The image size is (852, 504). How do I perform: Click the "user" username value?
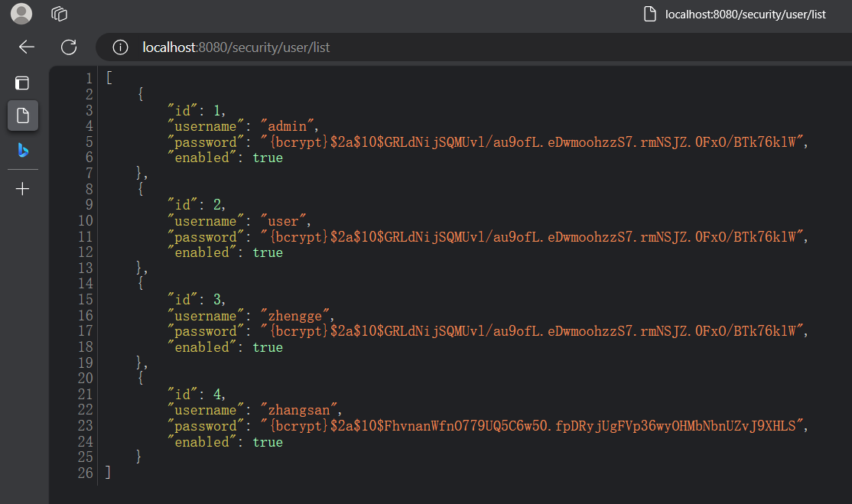pyautogui.click(x=285, y=221)
